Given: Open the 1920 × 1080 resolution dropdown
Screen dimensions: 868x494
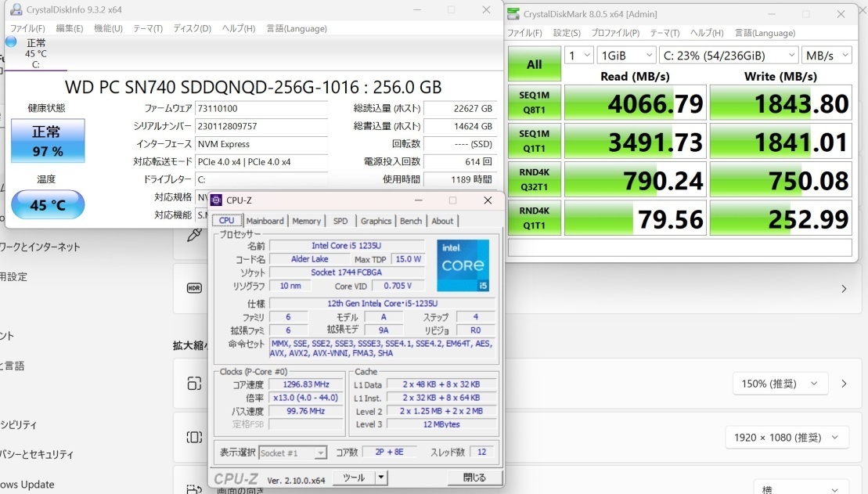Looking at the screenshot, I should (x=787, y=438).
